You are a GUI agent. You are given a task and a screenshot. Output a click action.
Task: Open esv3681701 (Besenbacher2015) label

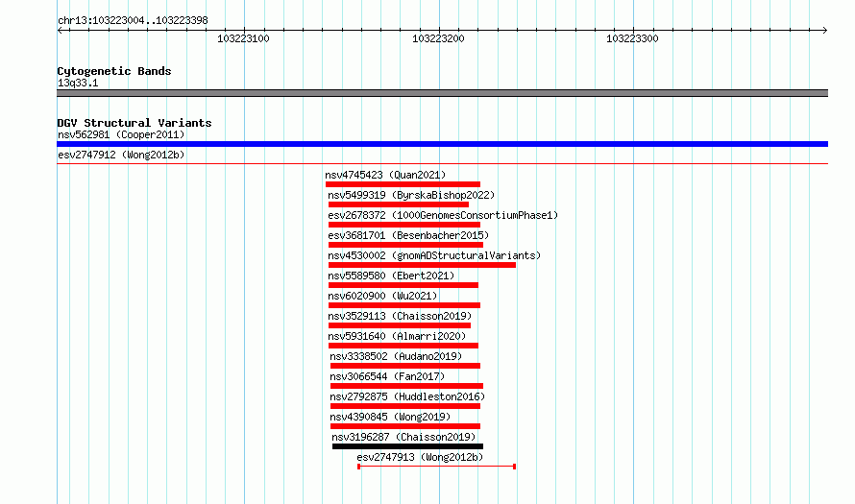408,235
